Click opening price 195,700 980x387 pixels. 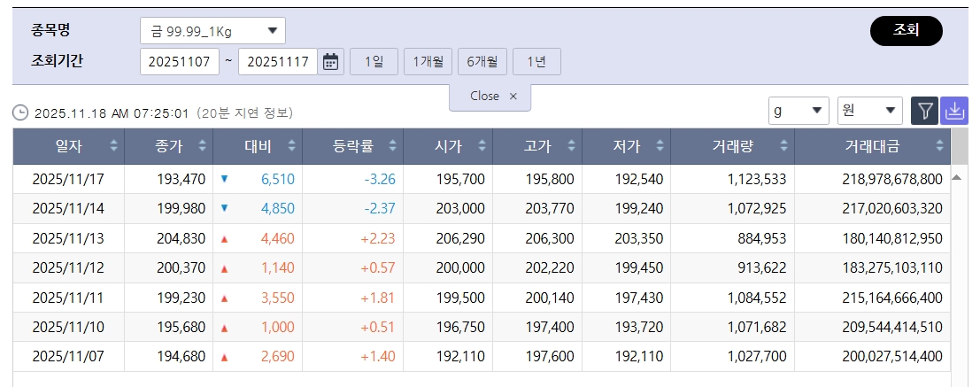pos(459,180)
